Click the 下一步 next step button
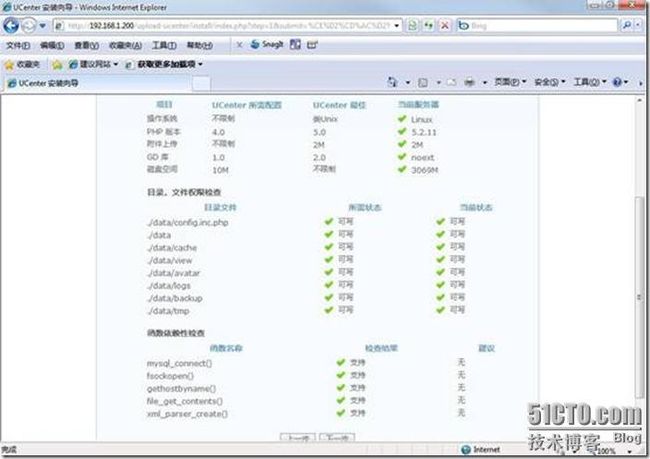 (x=337, y=437)
